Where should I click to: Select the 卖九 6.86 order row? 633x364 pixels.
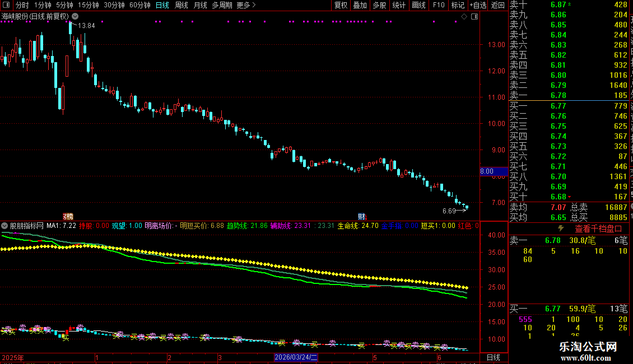click(569, 15)
